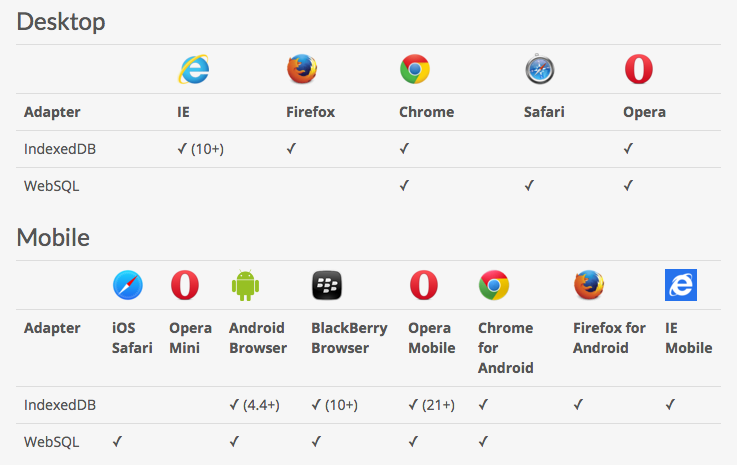Image resolution: width=737 pixels, height=465 pixels.
Task: Select the Desktop section heading
Action: point(61,22)
